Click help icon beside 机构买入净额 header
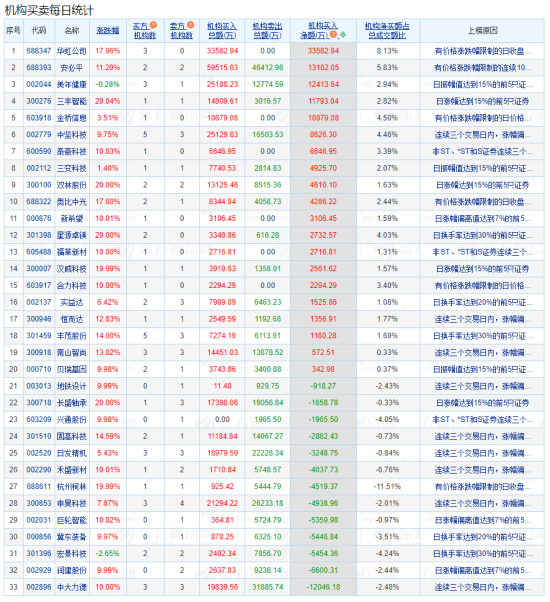Screen dimensions: 550x602 coord(334,35)
